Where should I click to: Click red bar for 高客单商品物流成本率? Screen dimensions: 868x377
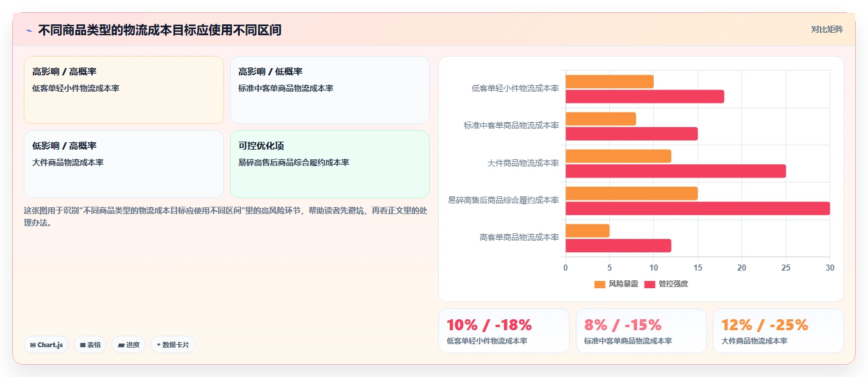click(x=618, y=246)
